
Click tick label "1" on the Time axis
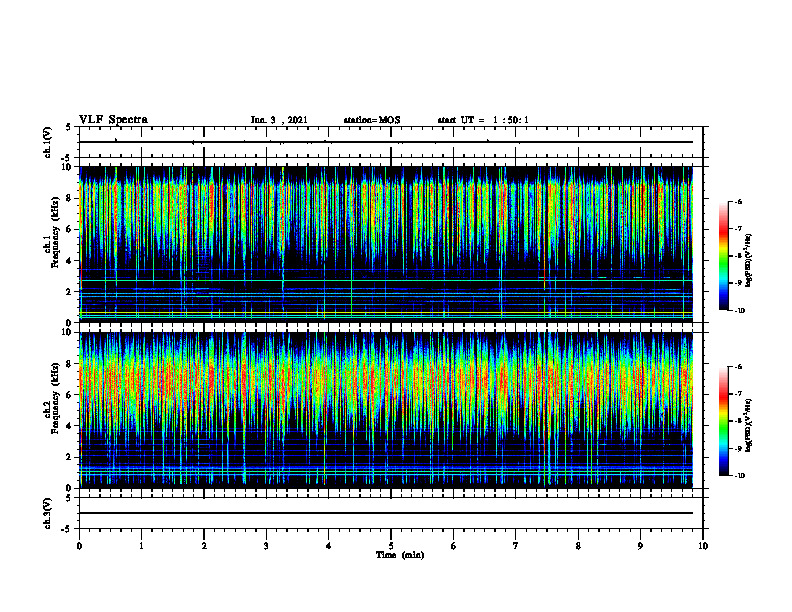(x=141, y=546)
